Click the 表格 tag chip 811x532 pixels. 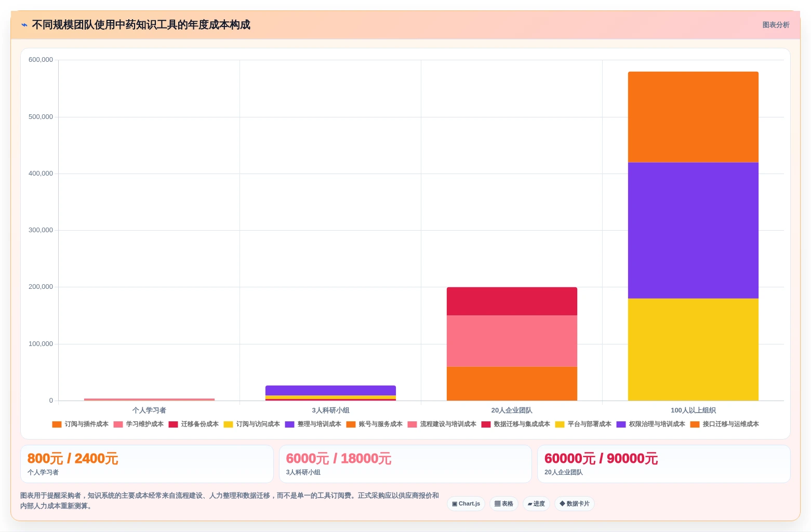(504, 504)
